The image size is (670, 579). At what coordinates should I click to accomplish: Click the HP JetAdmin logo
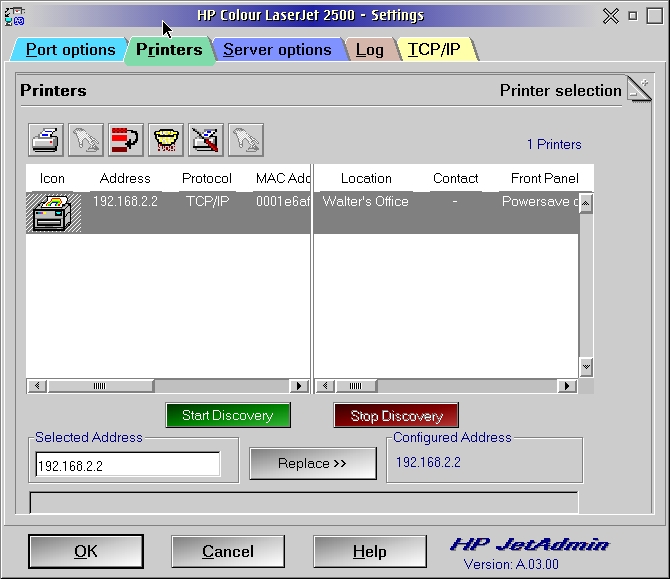click(x=530, y=544)
